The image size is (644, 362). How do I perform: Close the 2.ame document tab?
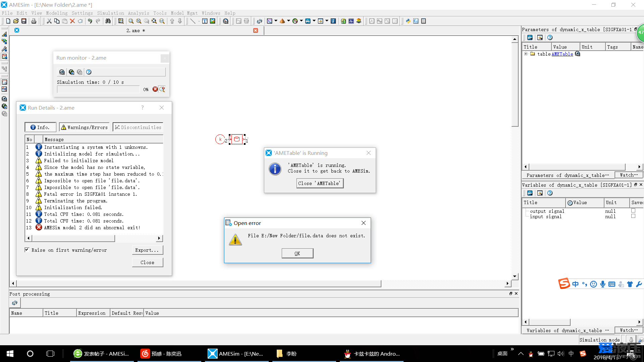click(256, 31)
